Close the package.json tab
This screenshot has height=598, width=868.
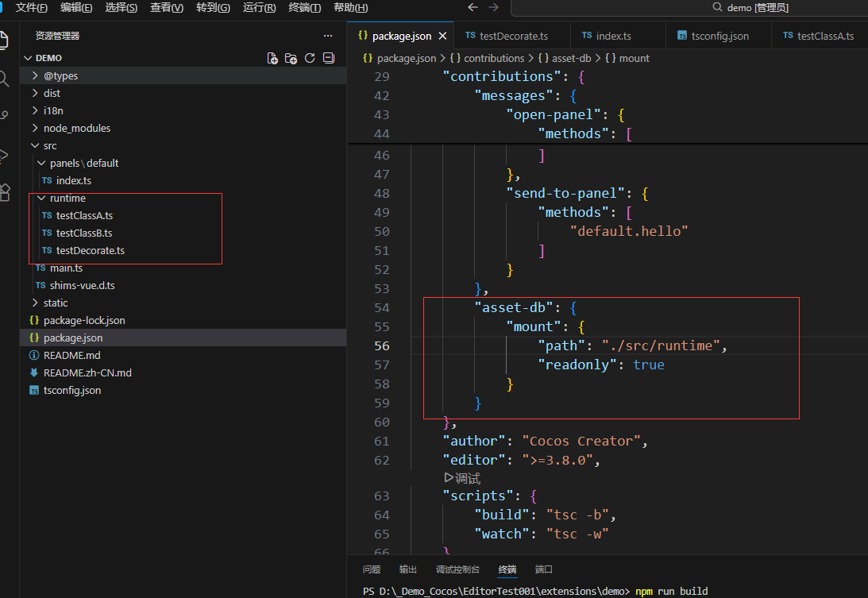point(443,36)
